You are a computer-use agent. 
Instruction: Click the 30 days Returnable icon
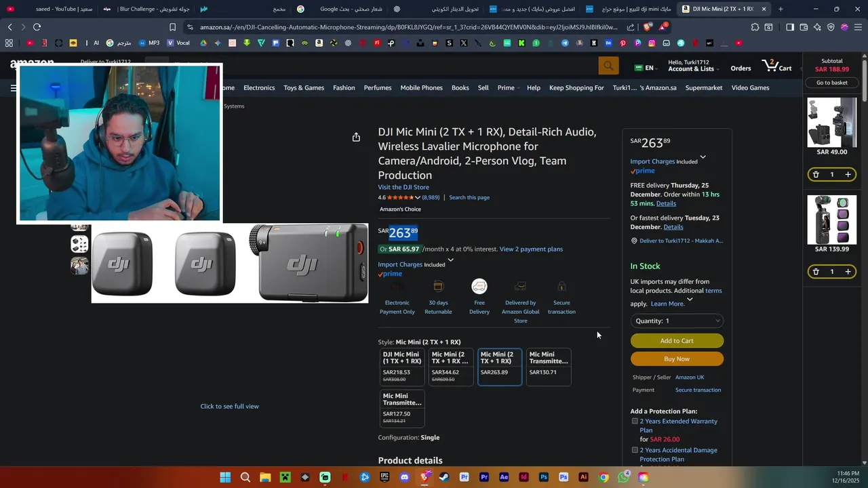click(x=438, y=287)
